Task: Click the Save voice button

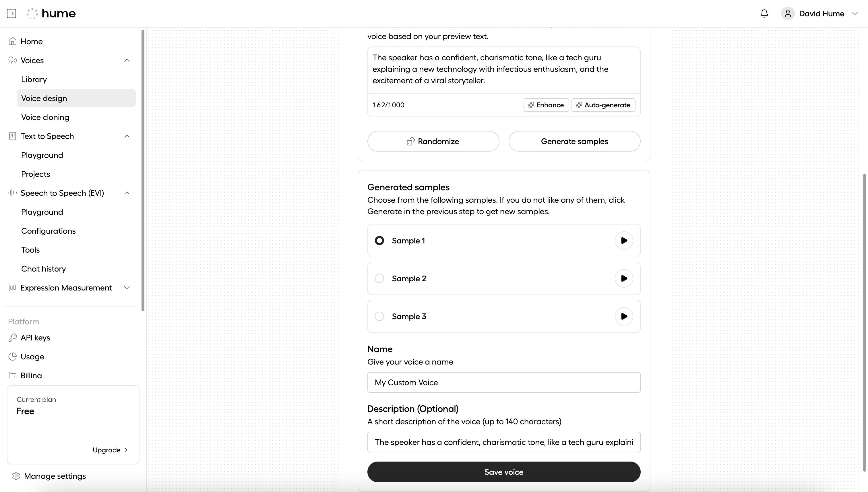Action: [x=503, y=472]
